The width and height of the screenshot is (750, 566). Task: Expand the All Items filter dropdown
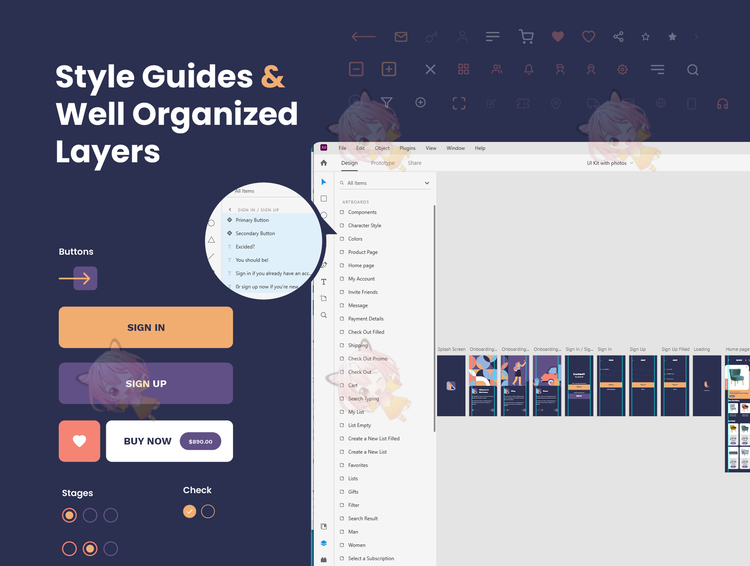pyautogui.click(x=427, y=183)
